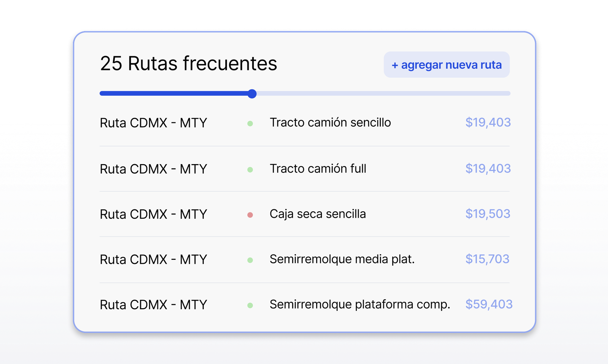
Task: Click the blue slider handle
Action: pos(252,93)
